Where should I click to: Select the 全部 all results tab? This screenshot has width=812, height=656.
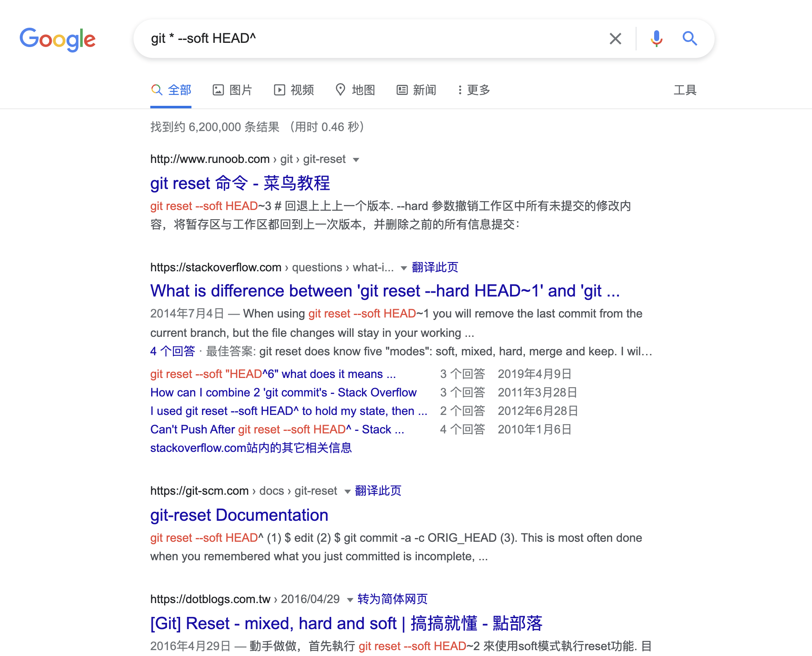pos(171,90)
